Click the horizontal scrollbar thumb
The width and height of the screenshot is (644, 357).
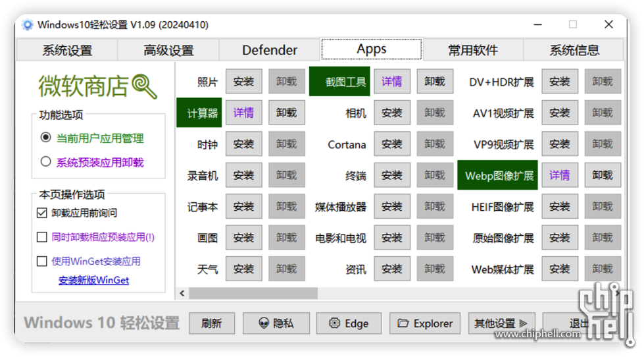(253, 293)
